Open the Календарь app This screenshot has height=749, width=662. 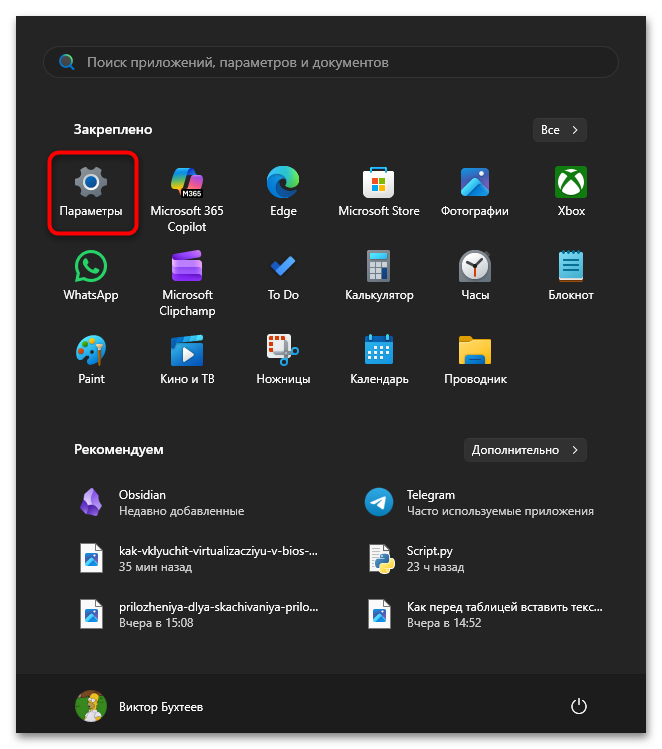[379, 360]
